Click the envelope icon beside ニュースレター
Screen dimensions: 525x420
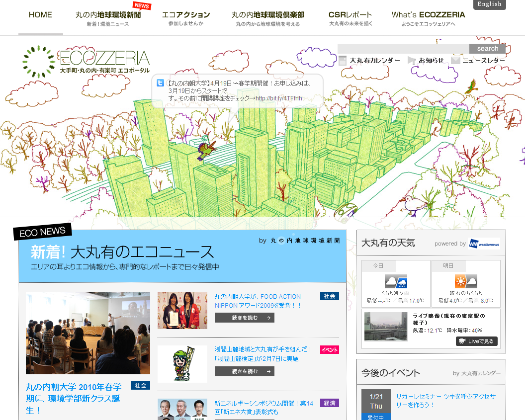455,61
